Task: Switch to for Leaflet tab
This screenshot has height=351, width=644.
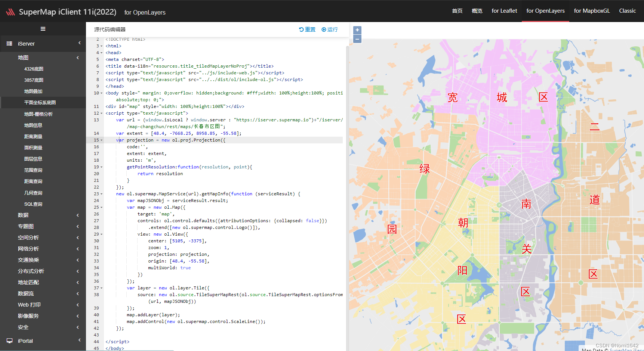Action: (x=504, y=11)
